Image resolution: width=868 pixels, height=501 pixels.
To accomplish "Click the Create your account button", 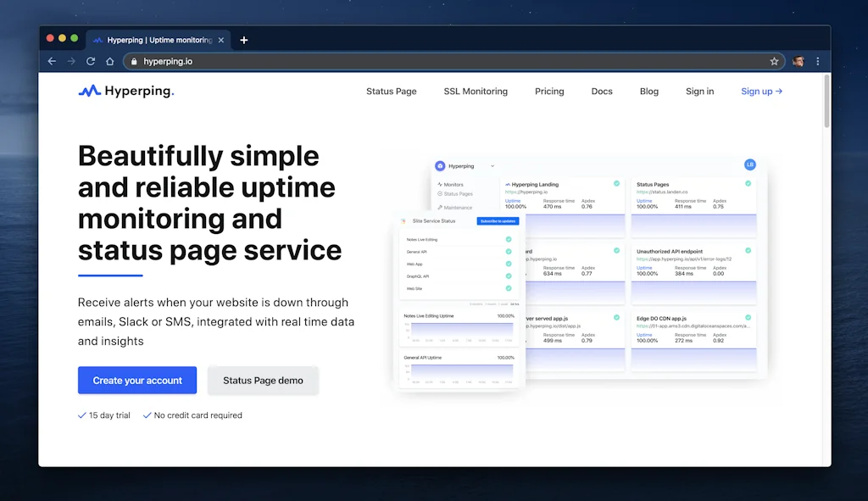I will point(137,381).
